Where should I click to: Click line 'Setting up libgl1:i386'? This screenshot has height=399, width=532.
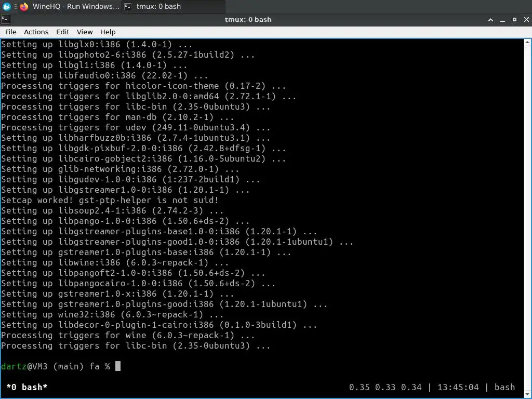point(94,65)
